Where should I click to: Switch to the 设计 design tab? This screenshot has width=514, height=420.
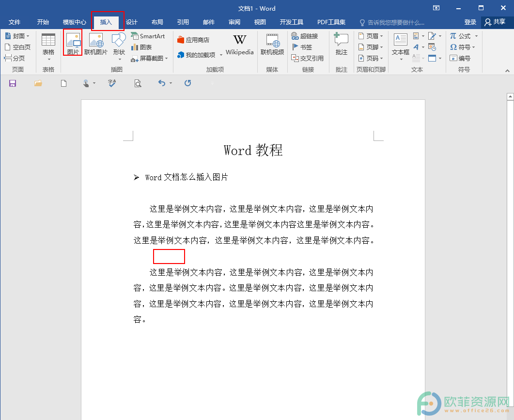pyautogui.click(x=132, y=22)
